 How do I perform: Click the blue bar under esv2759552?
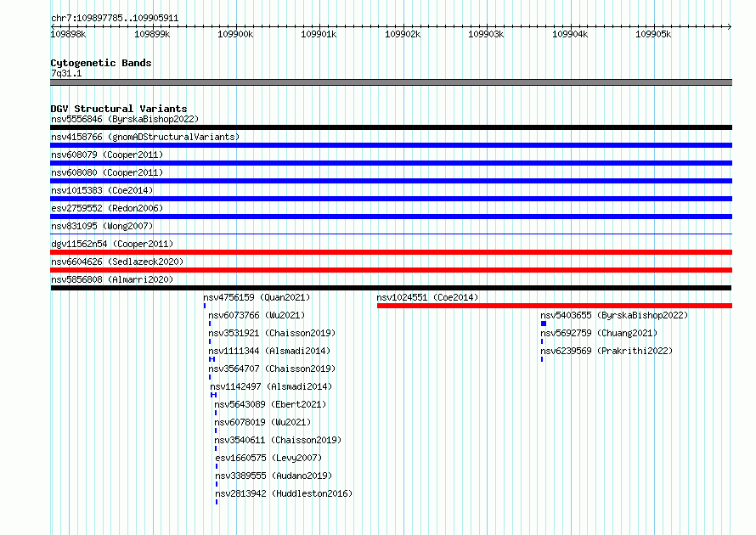pyautogui.click(x=391, y=217)
